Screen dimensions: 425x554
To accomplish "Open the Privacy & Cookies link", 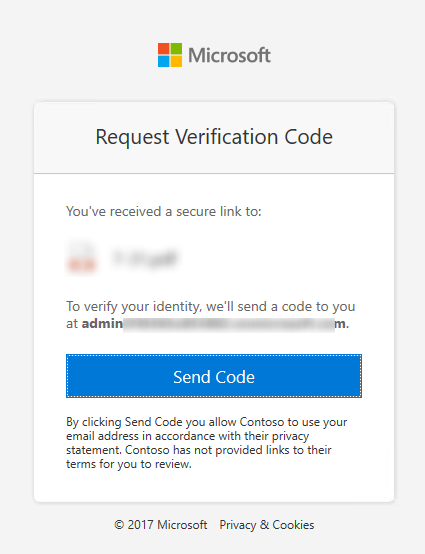I will [x=267, y=525].
